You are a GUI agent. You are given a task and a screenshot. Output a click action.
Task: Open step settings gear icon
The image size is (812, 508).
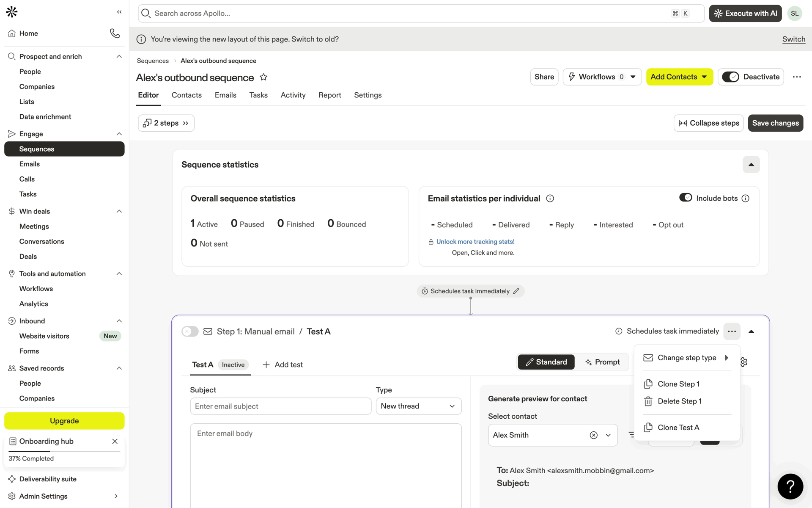[x=745, y=362]
